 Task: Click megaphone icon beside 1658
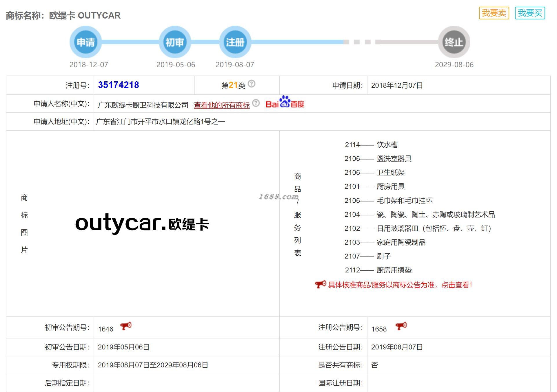tap(401, 326)
